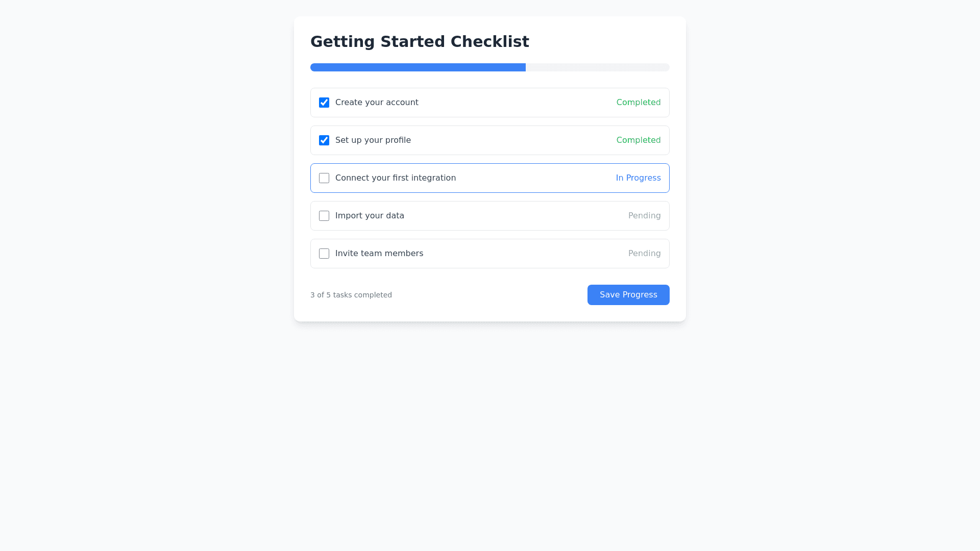Click the Completed status beside Set up your profile
This screenshot has width=980, height=551.
click(x=639, y=140)
